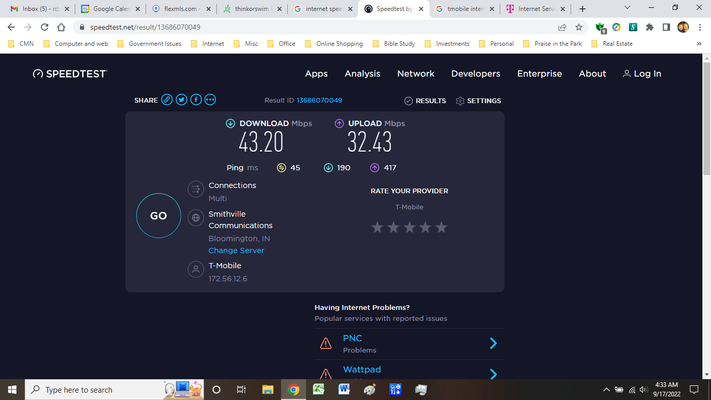Open a new browser tab
The image size is (711, 400).
(582, 9)
